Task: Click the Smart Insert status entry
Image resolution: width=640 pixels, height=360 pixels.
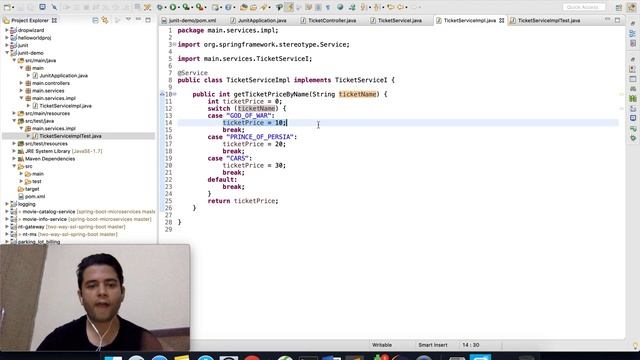Action: click(x=433, y=345)
